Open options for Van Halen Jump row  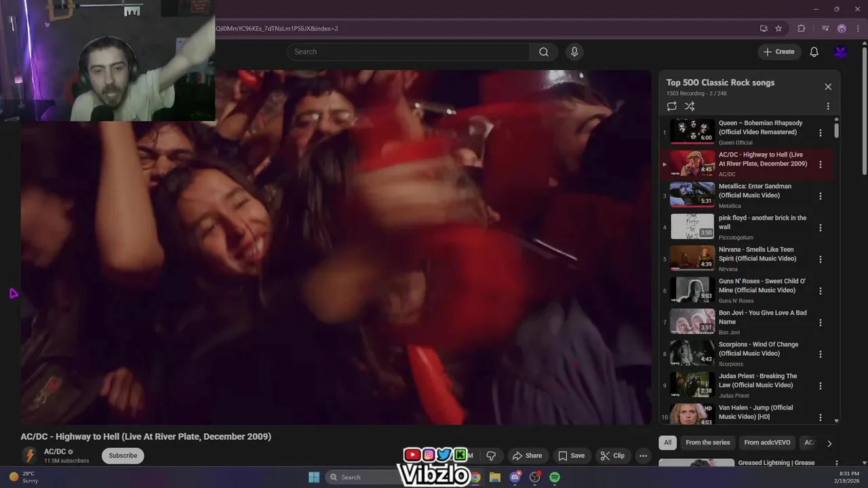point(821,418)
